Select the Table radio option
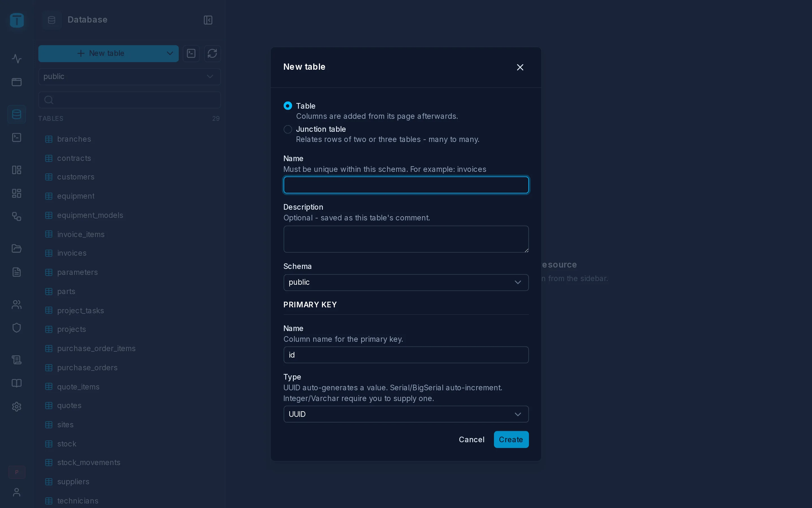812x508 pixels. (x=288, y=106)
